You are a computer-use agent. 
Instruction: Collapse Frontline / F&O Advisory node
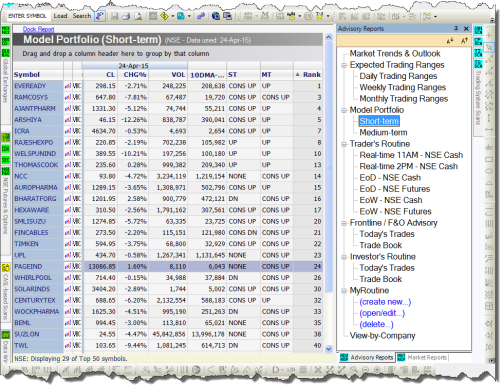(344, 223)
